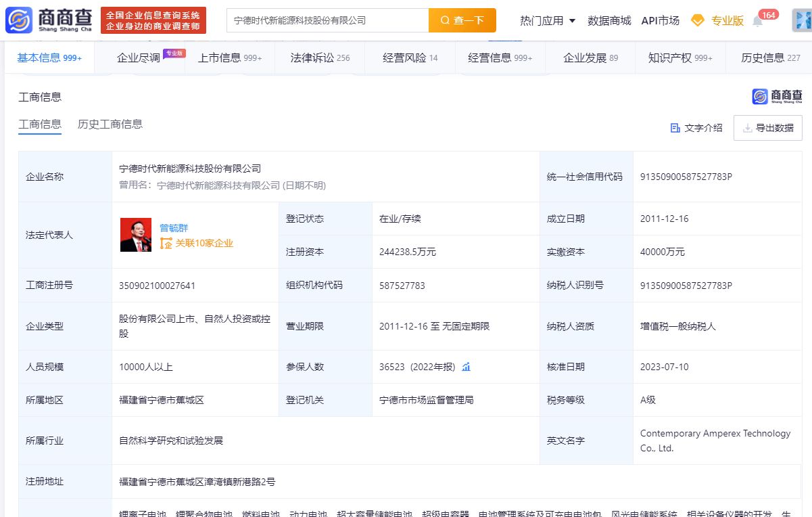Click the industry 自然科学研究和试验发展
The width and height of the screenshot is (812, 517).
coord(171,441)
